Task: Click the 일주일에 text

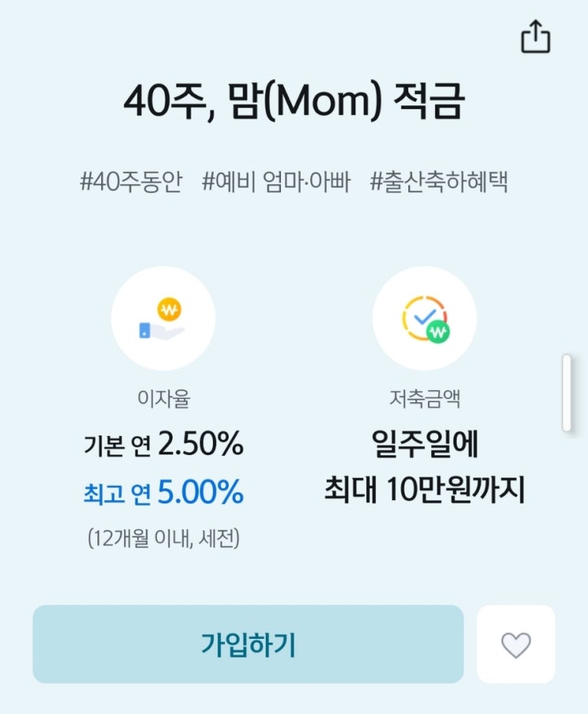Action: tap(425, 446)
